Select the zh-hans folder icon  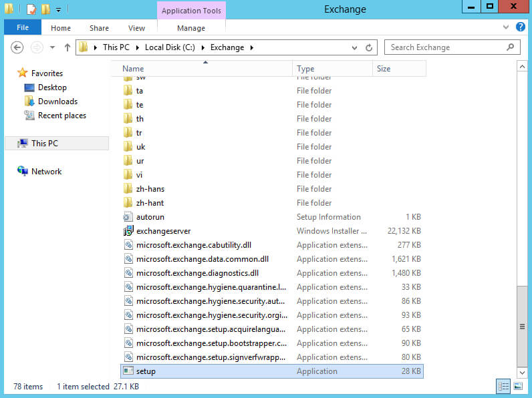pos(128,188)
